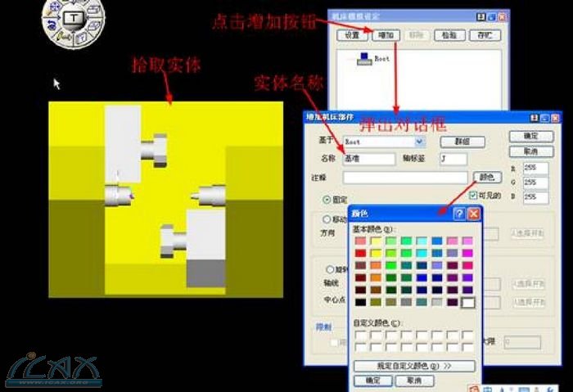The height and width of the screenshot is (392, 573).
Task: Click the R value field showing 255
Action: click(x=535, y=168)
